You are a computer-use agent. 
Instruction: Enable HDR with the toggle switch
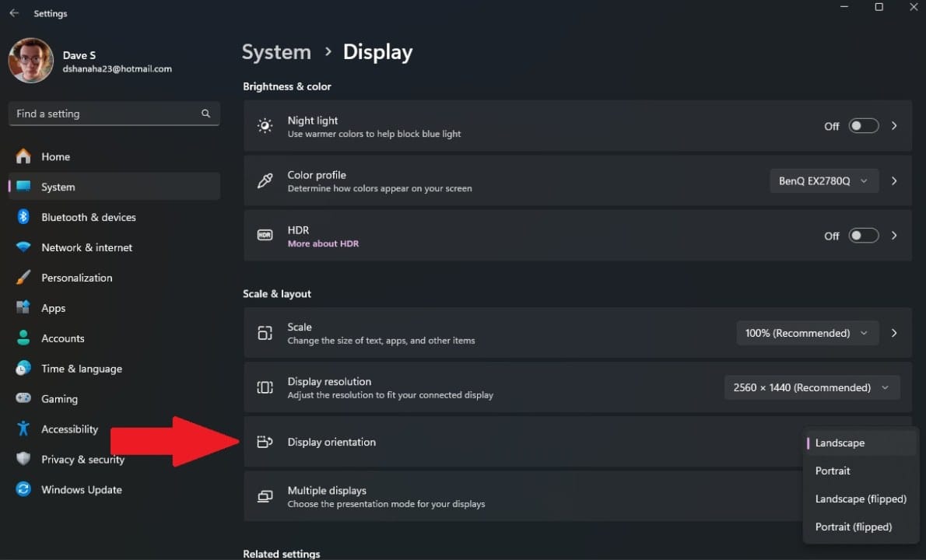click(863, 235)
